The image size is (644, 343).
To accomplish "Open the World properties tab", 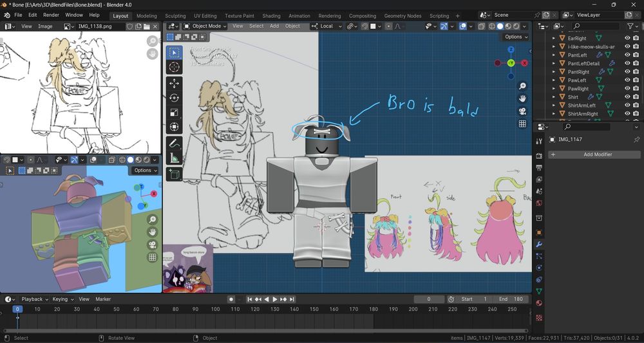I will point(539,203).
